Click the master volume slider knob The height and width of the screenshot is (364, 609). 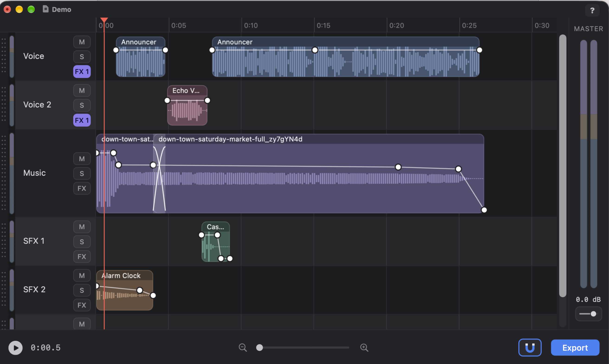click(593, 314)
